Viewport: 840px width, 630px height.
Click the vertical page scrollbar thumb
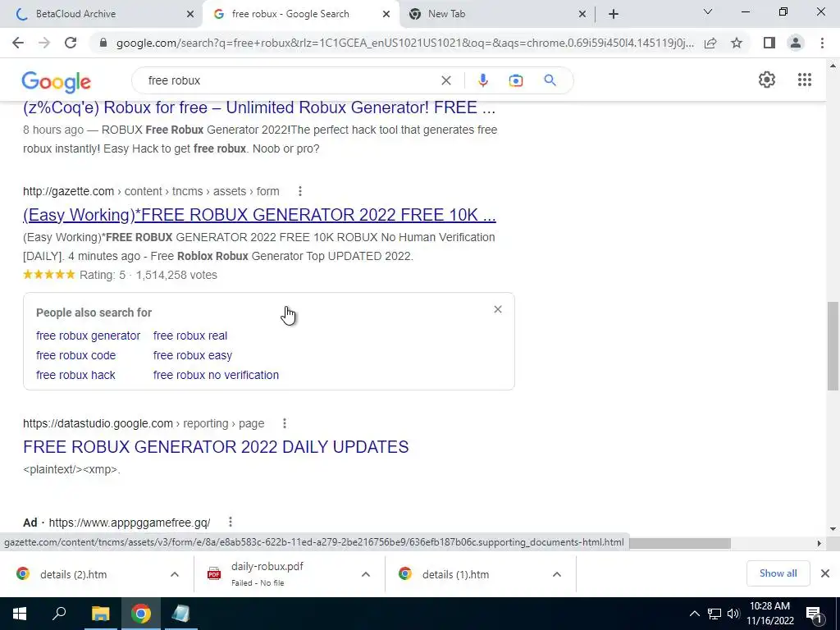(833, 346)
